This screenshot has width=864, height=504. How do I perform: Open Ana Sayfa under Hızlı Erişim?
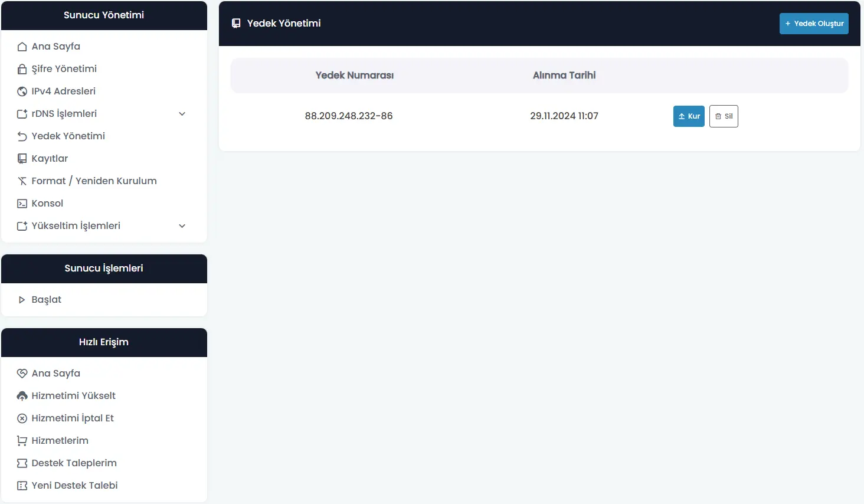(56, 374)
